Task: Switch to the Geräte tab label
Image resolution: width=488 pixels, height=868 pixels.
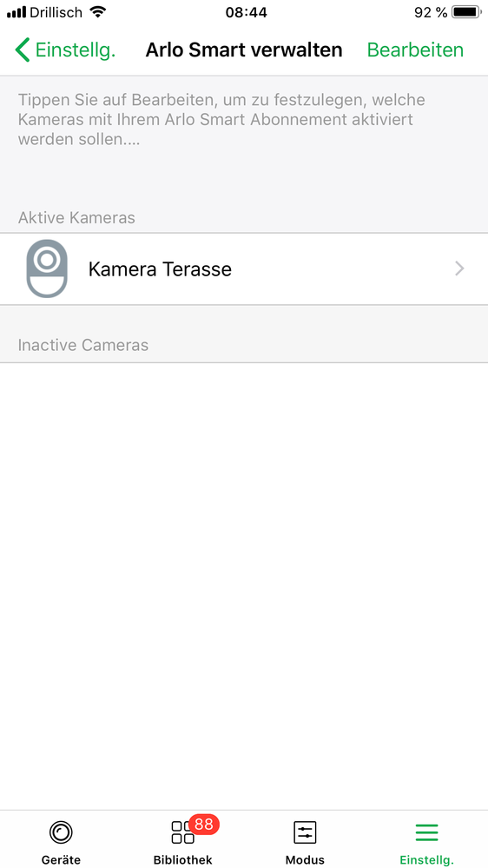Action: click(61, 859)
